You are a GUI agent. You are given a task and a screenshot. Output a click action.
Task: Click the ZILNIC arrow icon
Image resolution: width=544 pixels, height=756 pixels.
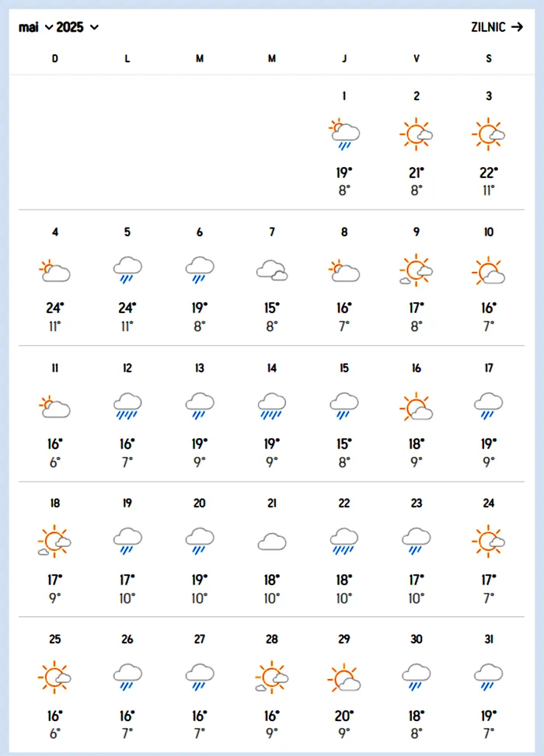[x=518, y=27]
